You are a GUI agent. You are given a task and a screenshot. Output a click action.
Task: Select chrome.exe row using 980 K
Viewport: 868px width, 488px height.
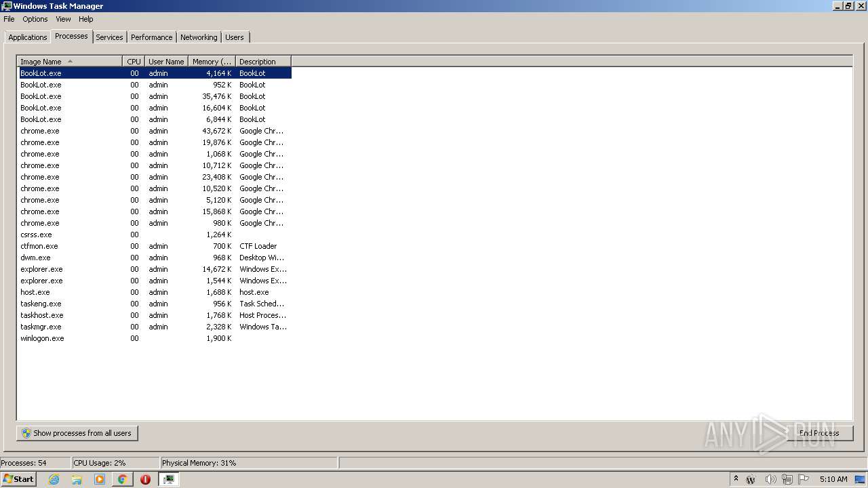pyautogui.click(x=155, y=223)
